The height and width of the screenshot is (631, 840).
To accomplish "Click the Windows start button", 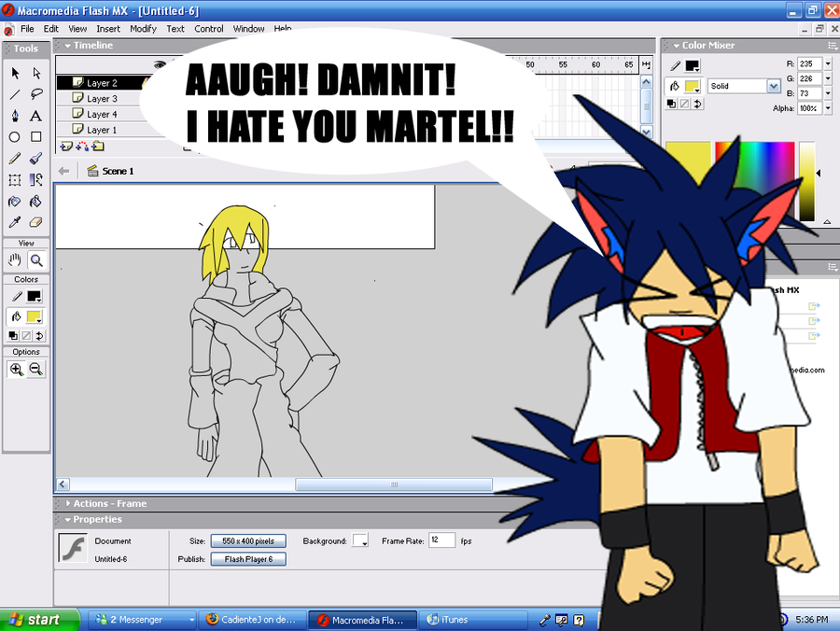I will pyautogui.click(x=38, y=620).
